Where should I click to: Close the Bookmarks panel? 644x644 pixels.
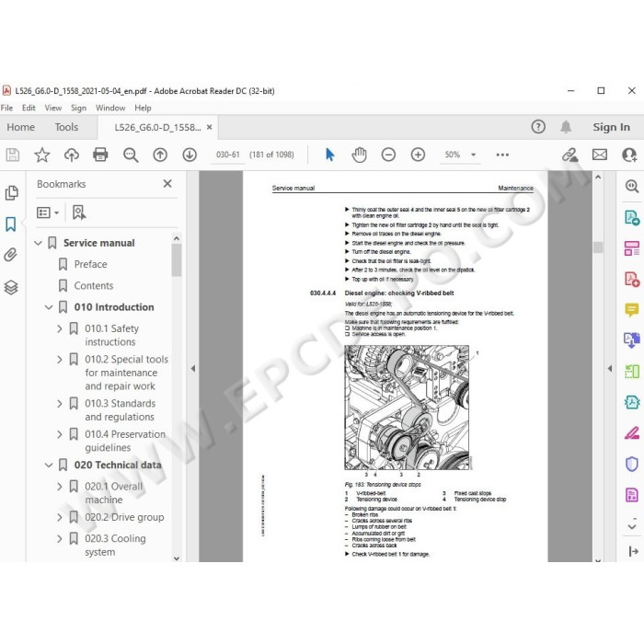[x=167, y=184]
